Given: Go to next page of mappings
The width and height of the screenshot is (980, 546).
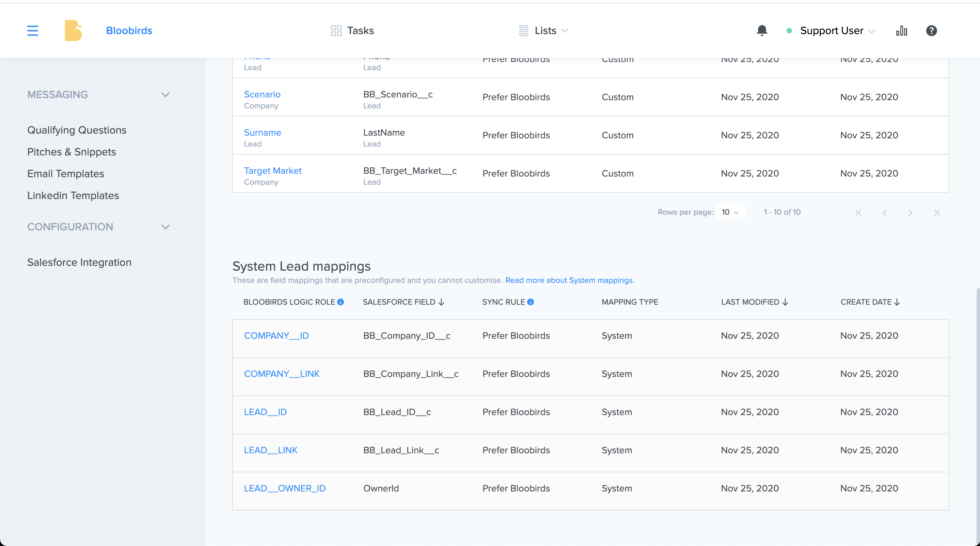Looking at the screenshot, I should pyautogui.click(x=911, y=212).
